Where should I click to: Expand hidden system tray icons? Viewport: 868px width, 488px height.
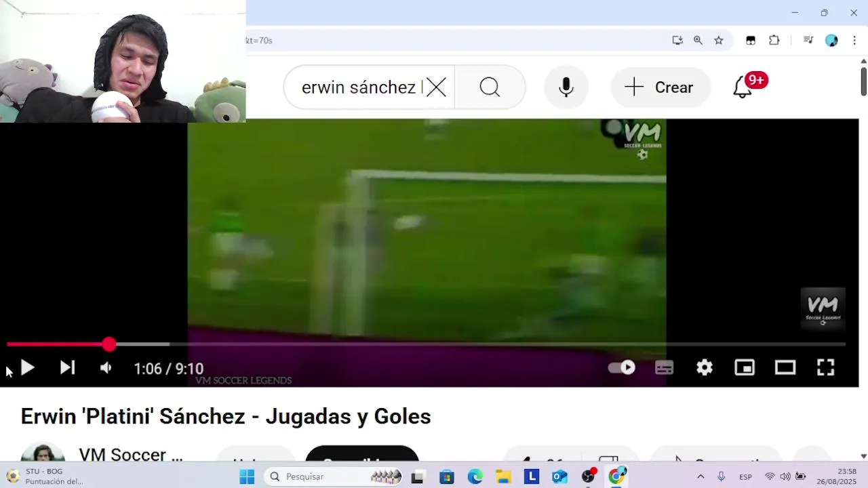[701, 476]
